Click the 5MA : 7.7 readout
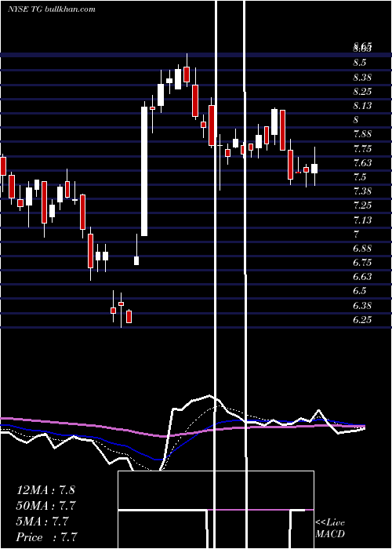 42,522
